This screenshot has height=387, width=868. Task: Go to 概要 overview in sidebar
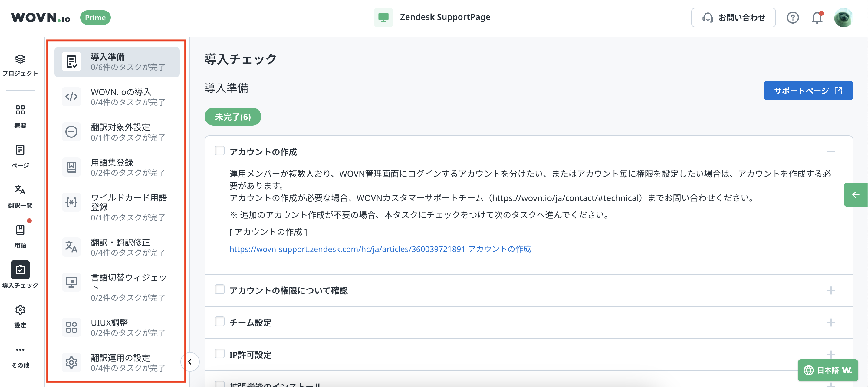coord(20,110)
